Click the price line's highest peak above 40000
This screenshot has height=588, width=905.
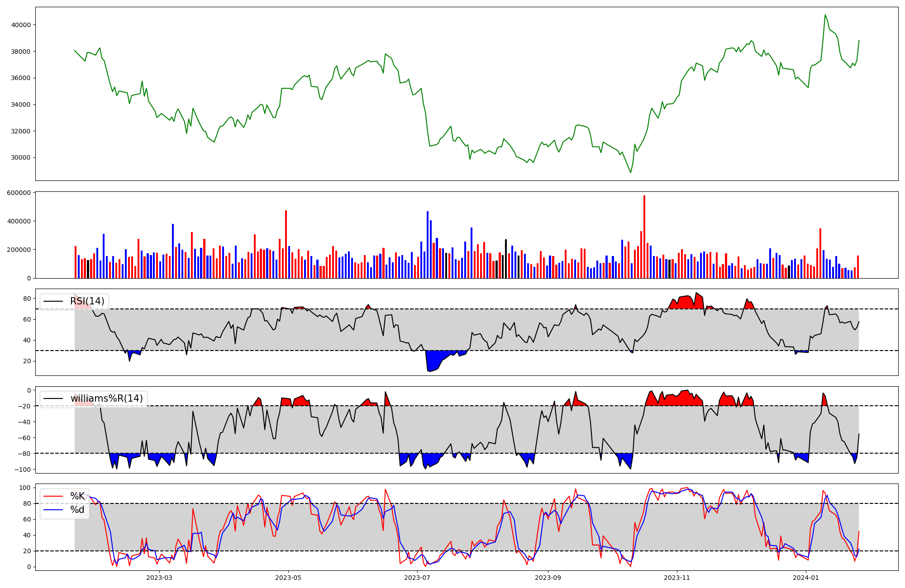(825, 15)
